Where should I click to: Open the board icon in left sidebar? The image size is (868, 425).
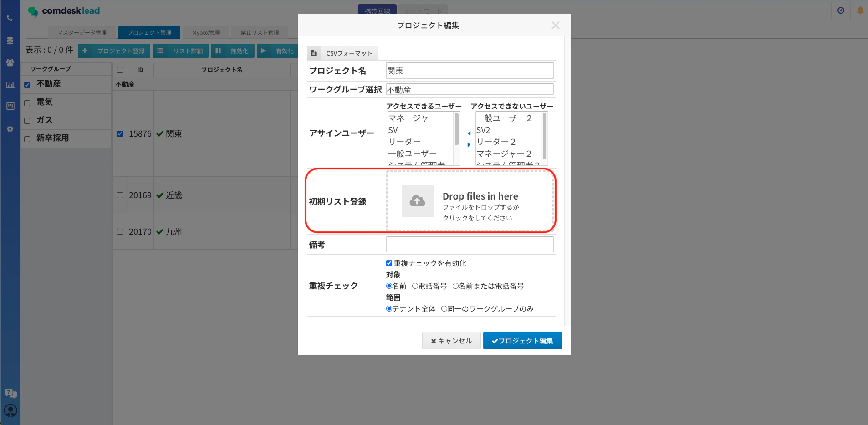(10, 106)
